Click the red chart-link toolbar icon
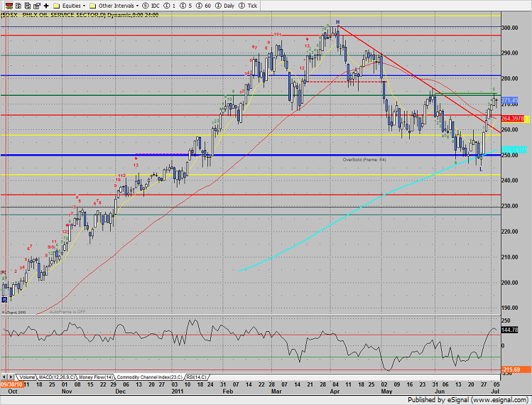 click(x=9, y=6)
